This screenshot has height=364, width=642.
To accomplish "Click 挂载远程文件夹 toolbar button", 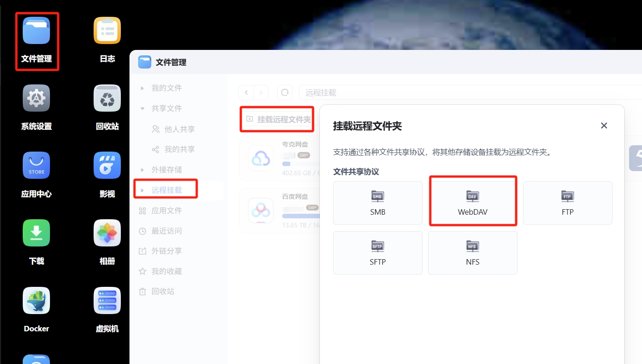I will (x=279, y=119).
